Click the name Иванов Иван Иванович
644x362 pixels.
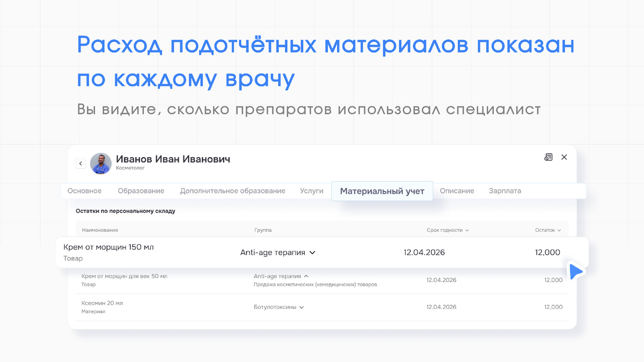pos(173,159)
